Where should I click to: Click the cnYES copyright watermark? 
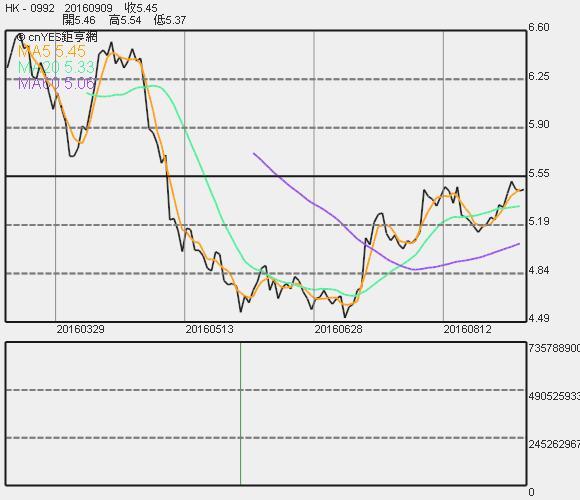[x=57, y=37]
